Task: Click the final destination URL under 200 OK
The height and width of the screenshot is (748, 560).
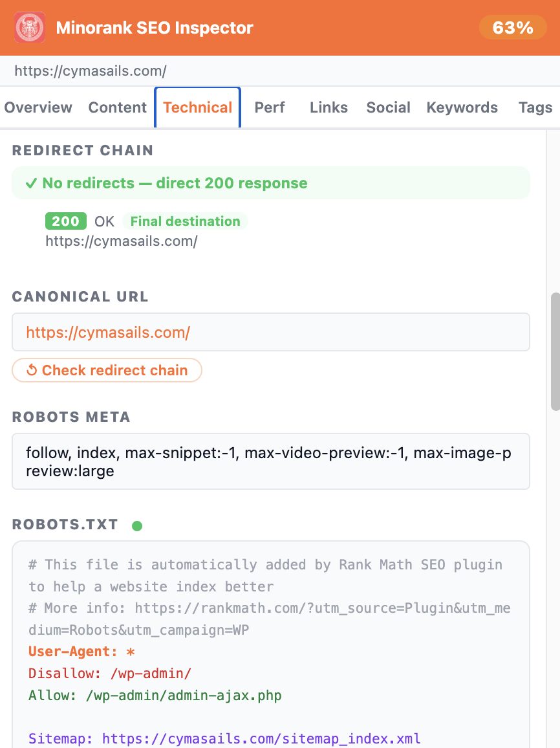Action: [122, 241]
